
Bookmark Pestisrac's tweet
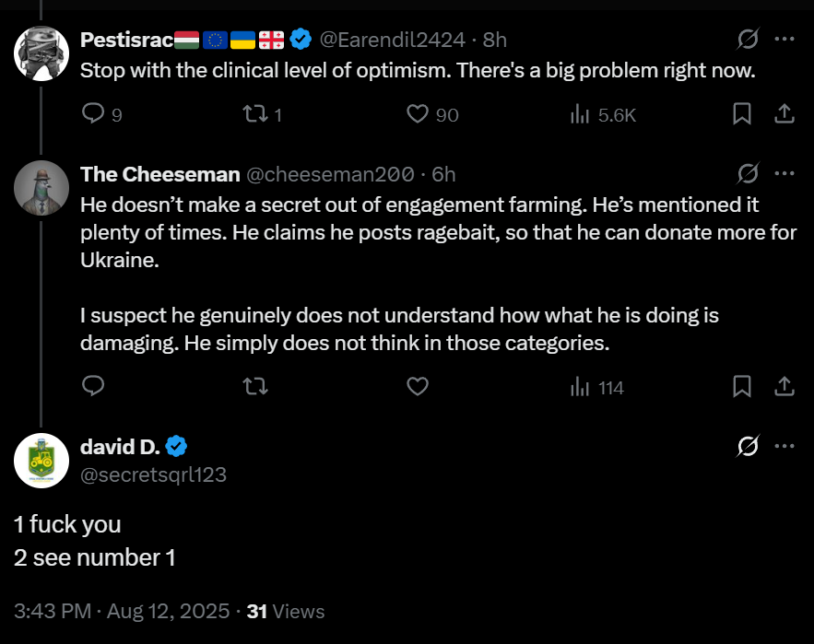(x=742, y=113)
